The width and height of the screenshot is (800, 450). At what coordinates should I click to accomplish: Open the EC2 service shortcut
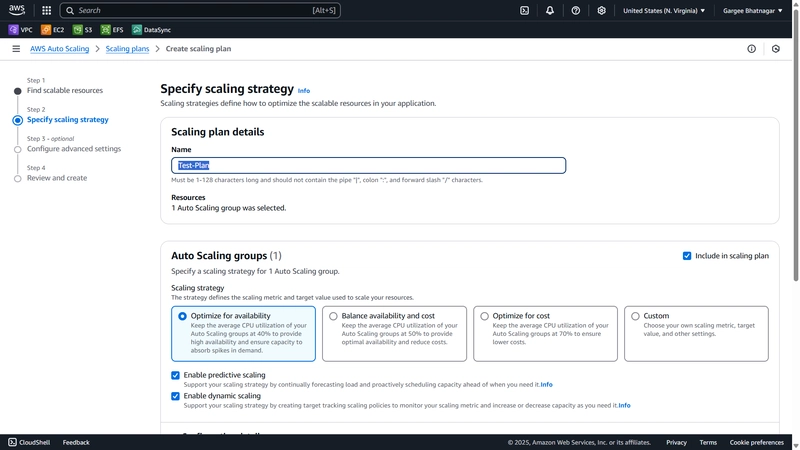(x=53, y=30)
